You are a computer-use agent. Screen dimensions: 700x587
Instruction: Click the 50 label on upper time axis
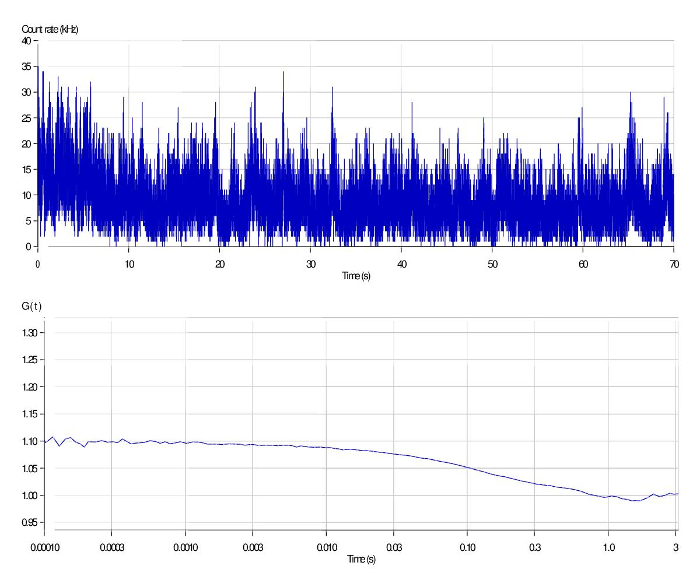coord(492,264)
